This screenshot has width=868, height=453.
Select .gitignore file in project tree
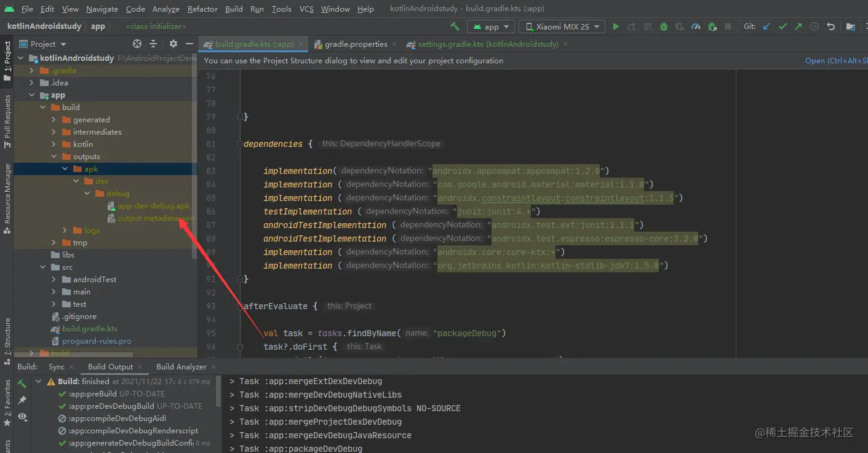pos(79,317)
